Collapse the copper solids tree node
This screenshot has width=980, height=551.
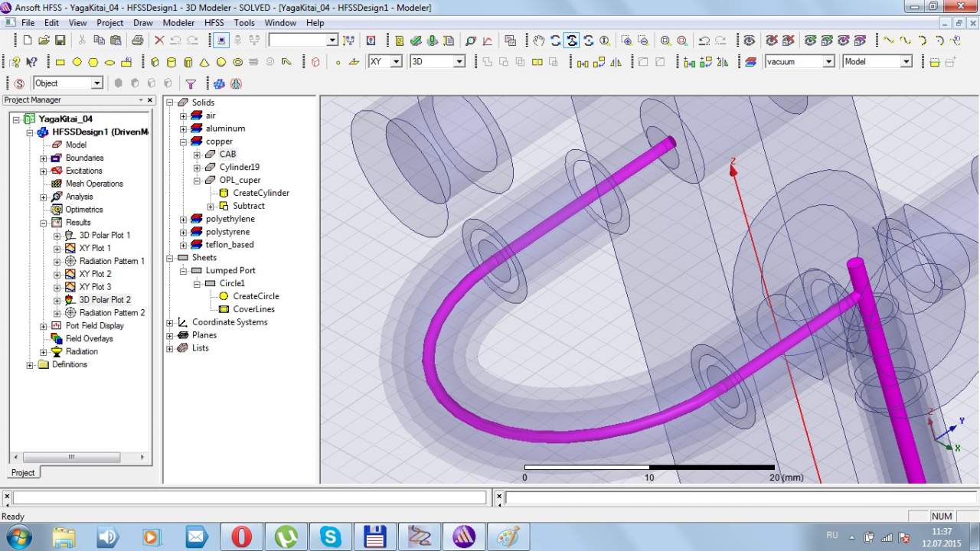(x=183, y=142)
